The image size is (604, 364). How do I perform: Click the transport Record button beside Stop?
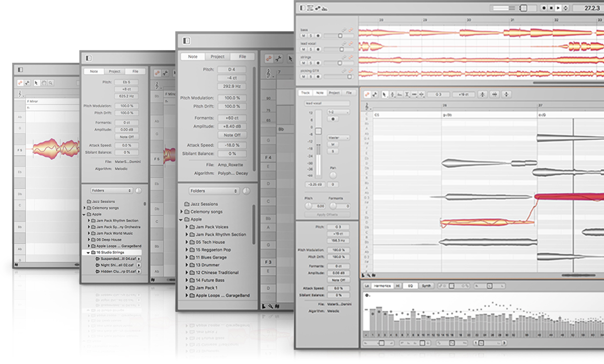pos(544,8)
